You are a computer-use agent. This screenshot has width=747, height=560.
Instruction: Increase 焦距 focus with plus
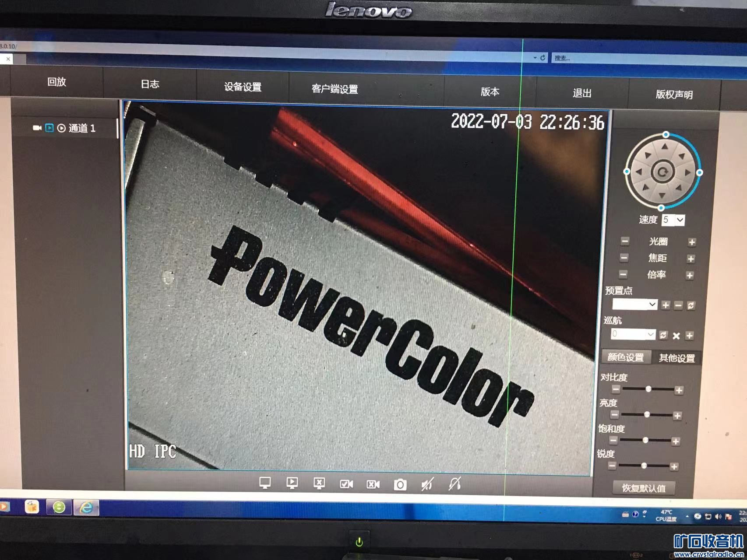[691, 259]
